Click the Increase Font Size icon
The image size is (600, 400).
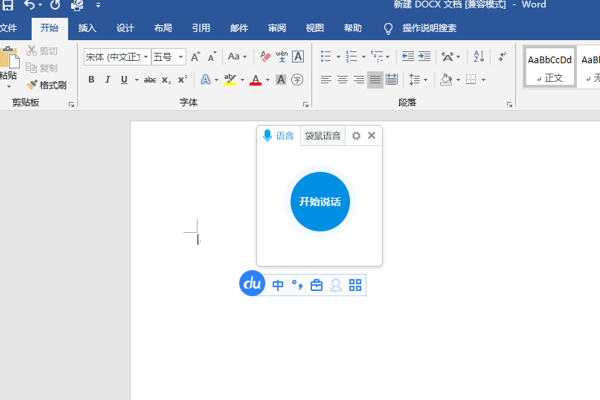(196, 57)
